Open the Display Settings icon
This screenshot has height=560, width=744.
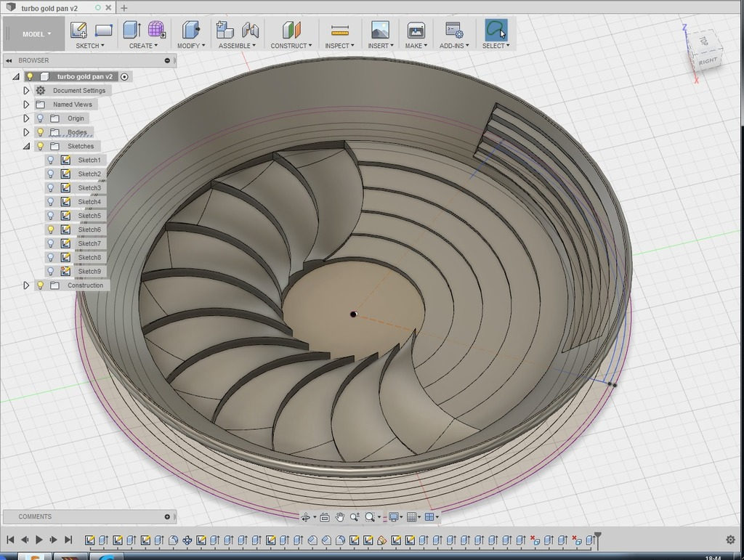point(394,516)
